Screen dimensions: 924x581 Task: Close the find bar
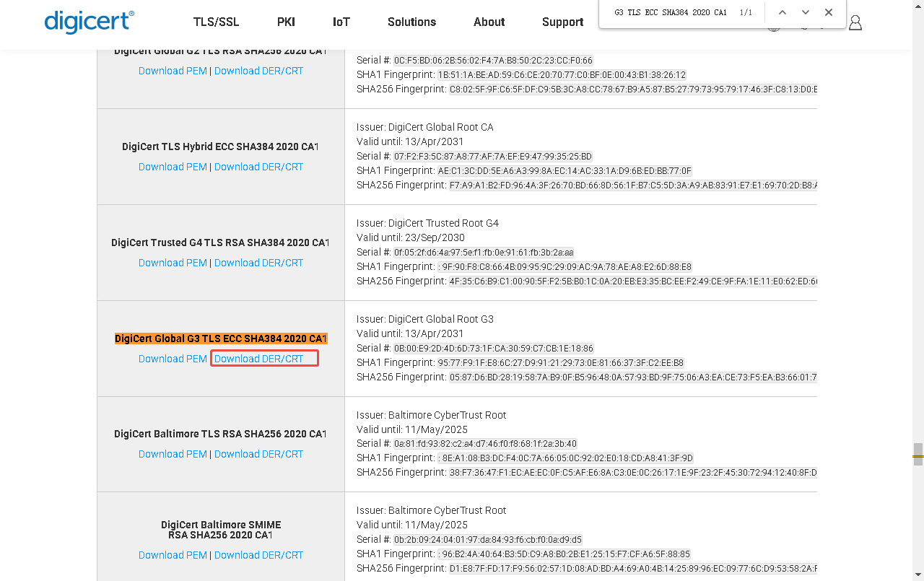click(829, 12)
